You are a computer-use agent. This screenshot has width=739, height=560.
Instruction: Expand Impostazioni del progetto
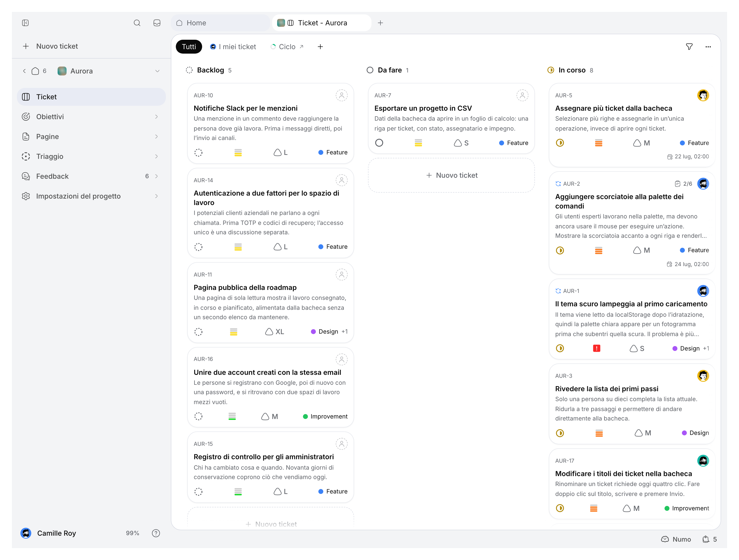click(x=156, y=196)
